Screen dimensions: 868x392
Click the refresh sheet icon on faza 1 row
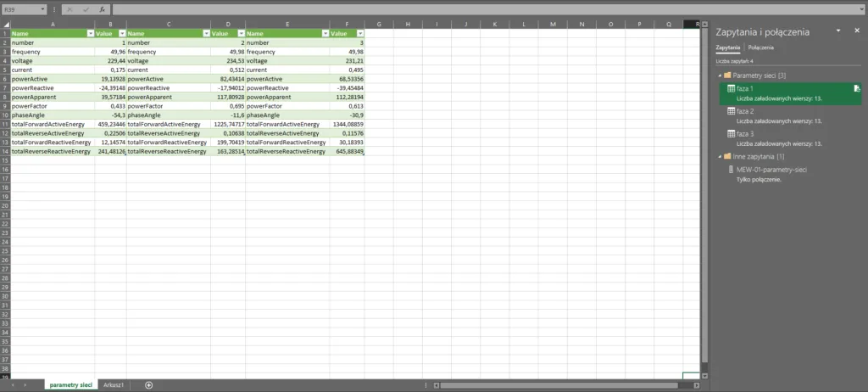pos(857,89)
